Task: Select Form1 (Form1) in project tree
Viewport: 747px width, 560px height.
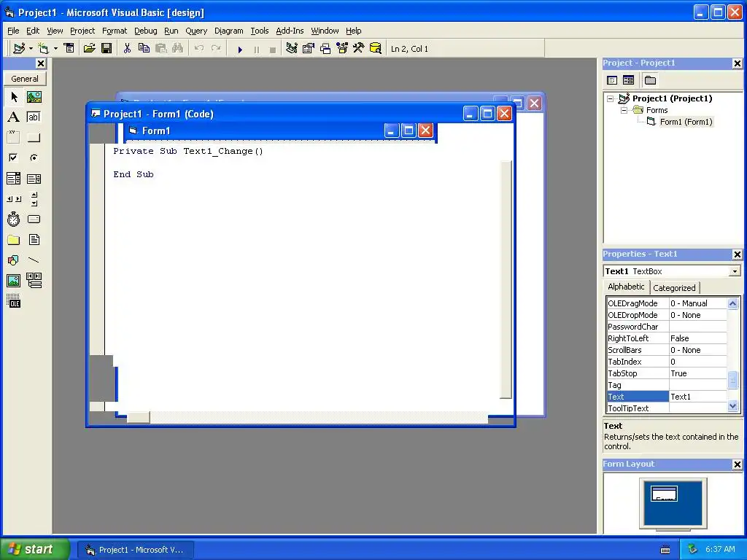Action: tap(686, 122)
